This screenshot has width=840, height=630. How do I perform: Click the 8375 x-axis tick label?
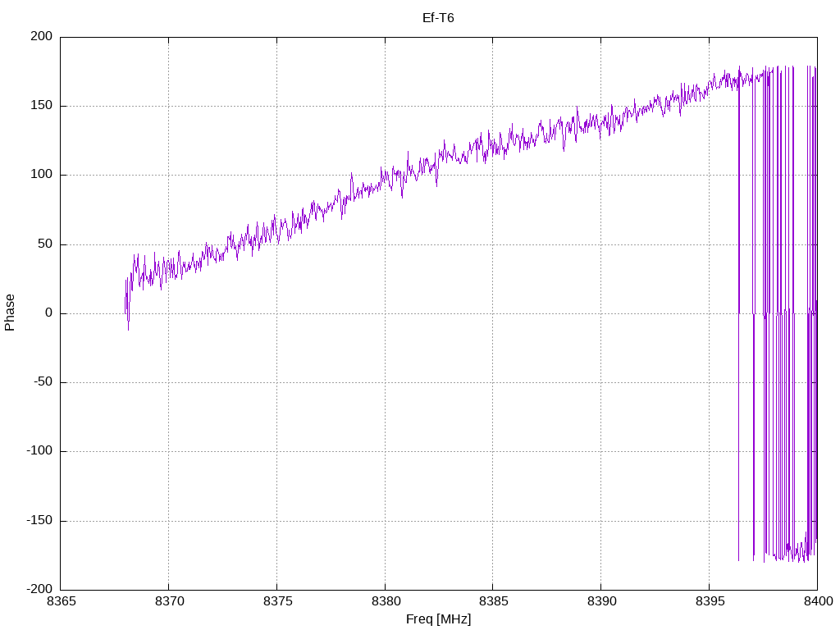pyautogui.click(x=276, y=602)
